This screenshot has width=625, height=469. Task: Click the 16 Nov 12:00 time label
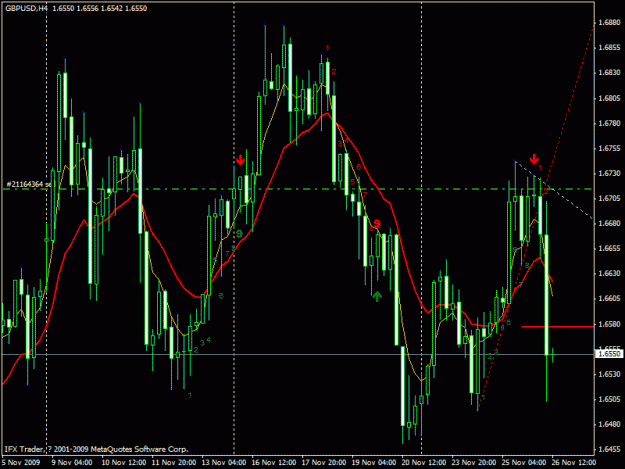click(274, 462)
